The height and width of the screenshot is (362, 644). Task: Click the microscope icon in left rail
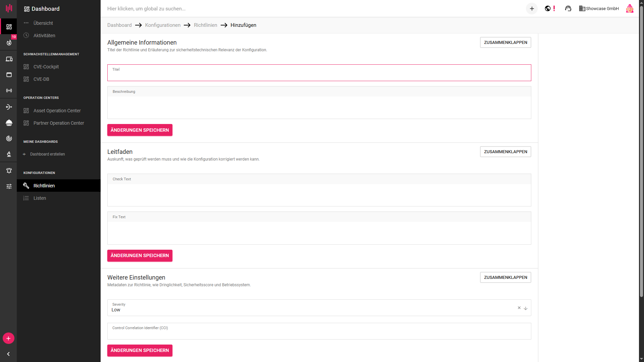(x=9, y=154)
